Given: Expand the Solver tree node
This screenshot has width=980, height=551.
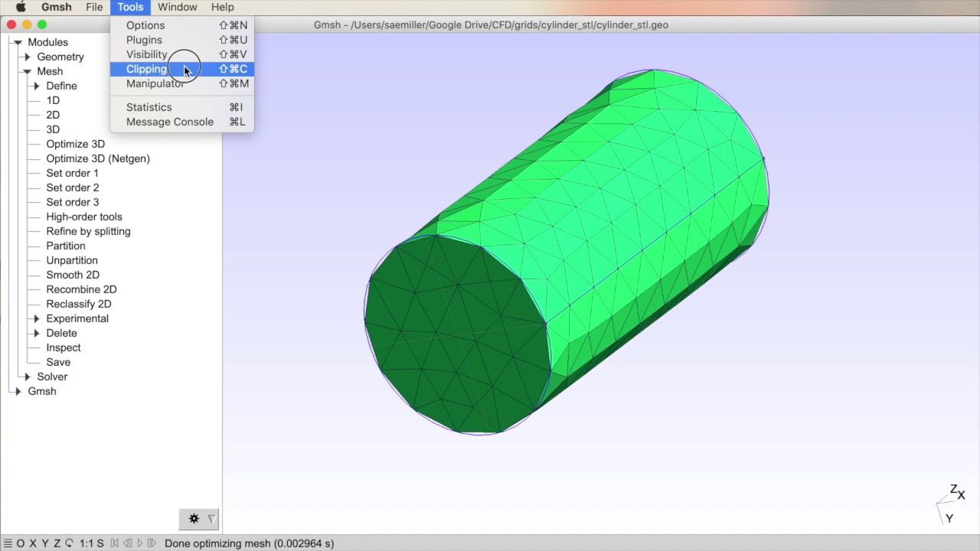Looking at the screenshot, I should pos(27,377).
